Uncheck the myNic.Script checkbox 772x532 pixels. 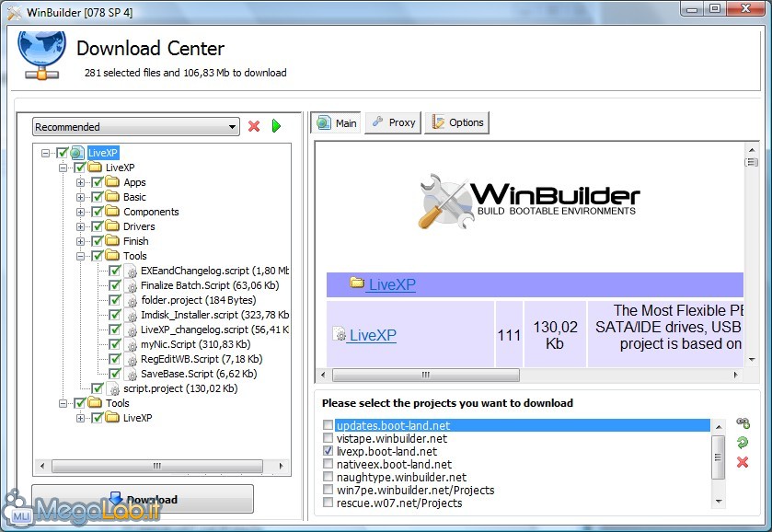115,344
